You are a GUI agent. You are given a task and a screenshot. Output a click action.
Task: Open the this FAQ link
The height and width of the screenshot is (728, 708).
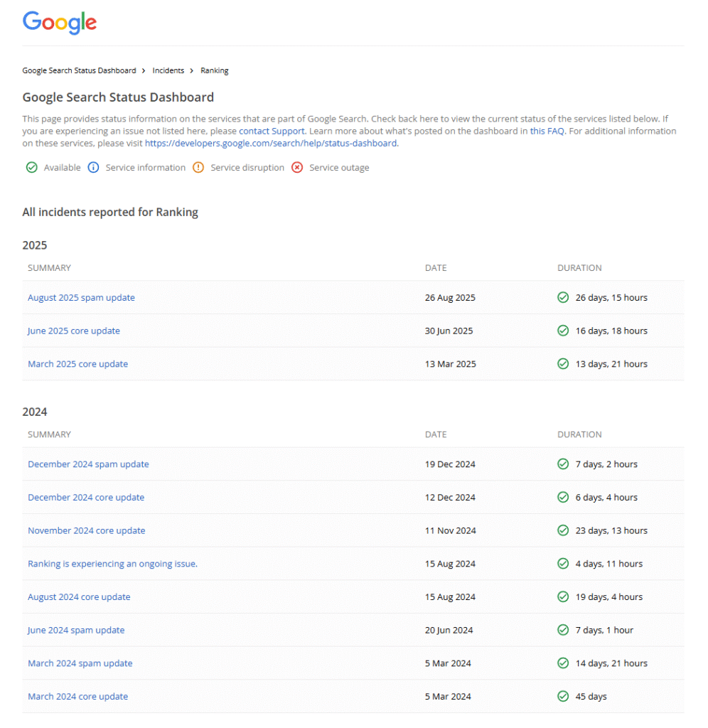pos(547,131)
